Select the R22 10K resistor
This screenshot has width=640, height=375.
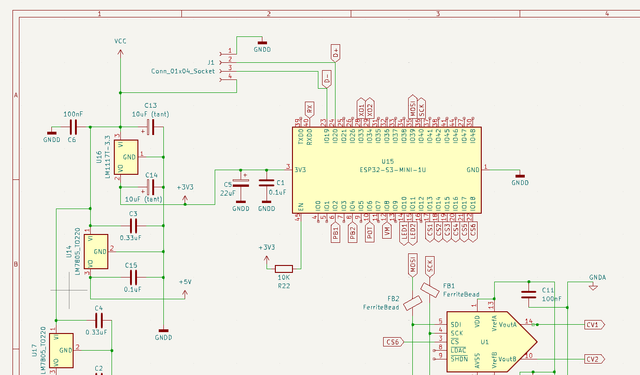[x=284, y=269]
